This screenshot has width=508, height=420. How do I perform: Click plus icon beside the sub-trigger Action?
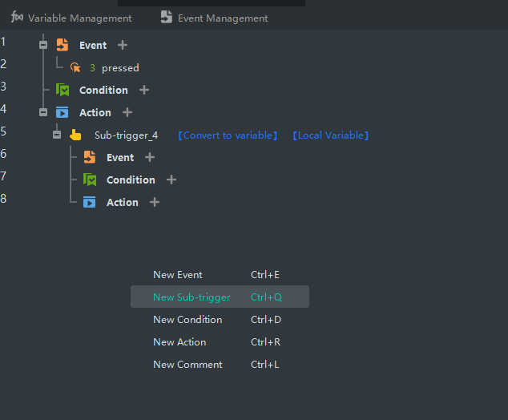(x=155, y=203)
